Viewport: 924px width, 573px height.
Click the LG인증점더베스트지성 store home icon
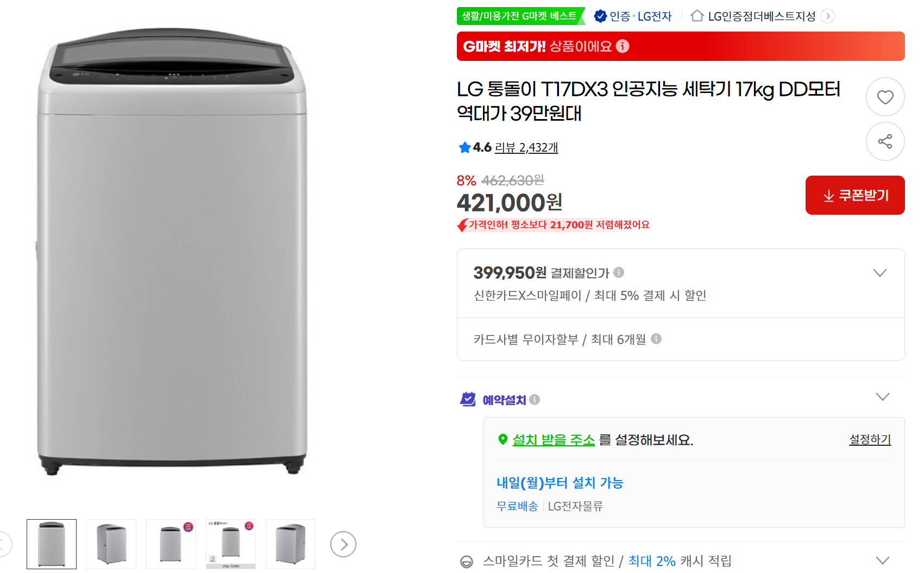(697, 16)
